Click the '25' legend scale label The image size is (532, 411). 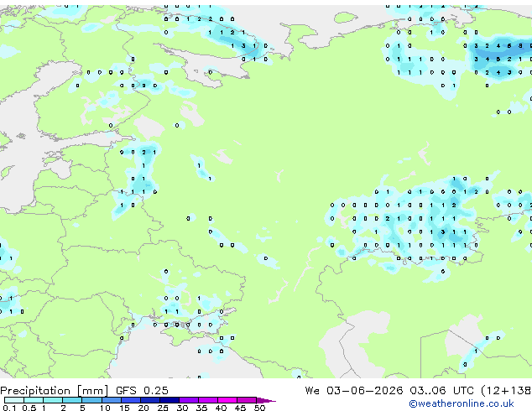[x=163, y=408]
